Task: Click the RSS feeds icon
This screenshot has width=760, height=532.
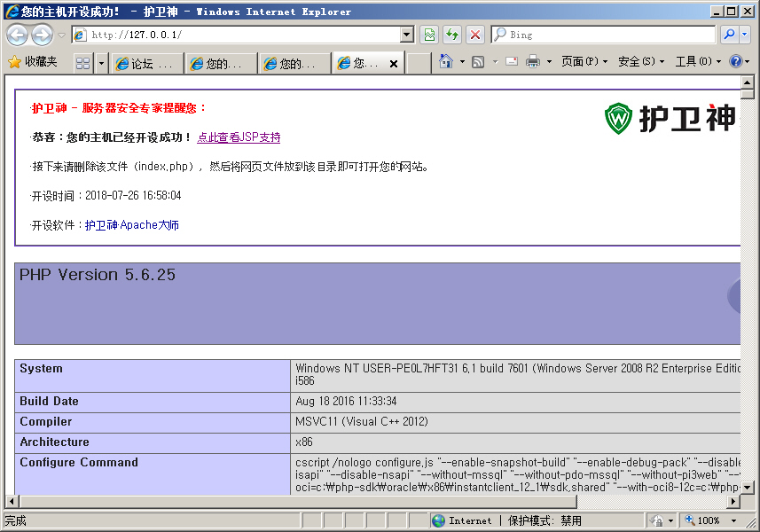Action: [478, 62]
